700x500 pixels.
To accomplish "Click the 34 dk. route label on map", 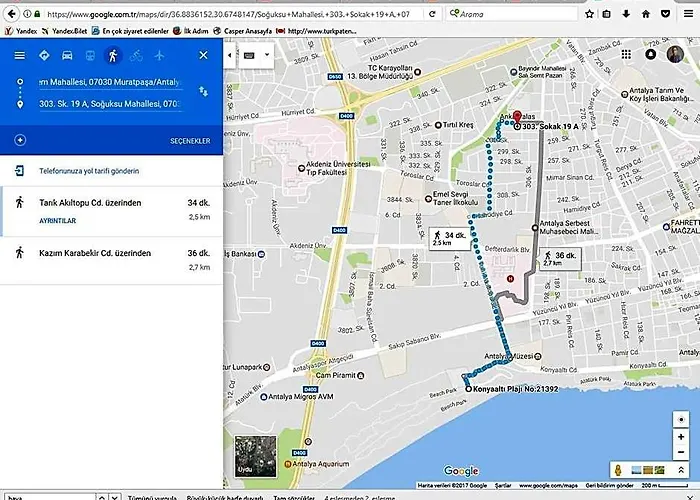I will point(450,238).
